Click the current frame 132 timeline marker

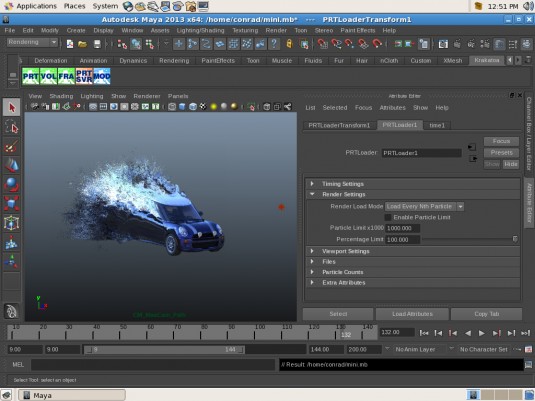click(x=346, y=334)
